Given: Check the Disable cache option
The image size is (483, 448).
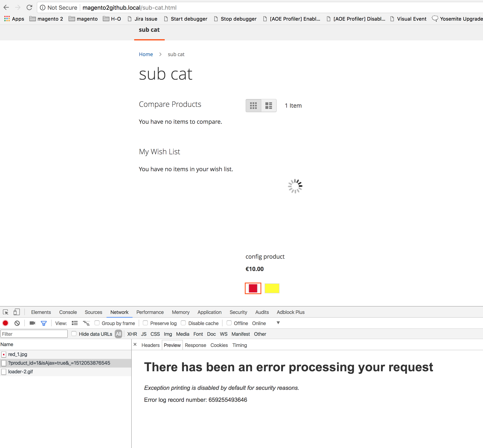Looking at the screenshot, I should 183,323.
